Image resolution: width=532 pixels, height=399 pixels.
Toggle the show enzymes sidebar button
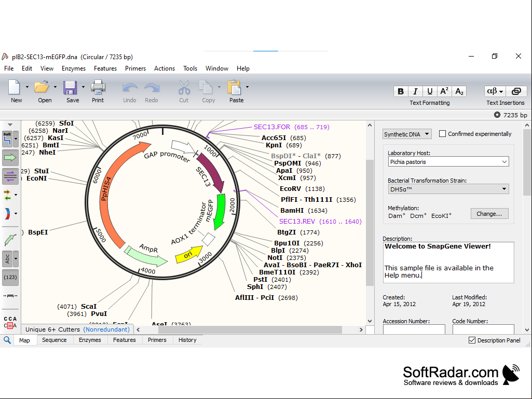click(7, 139)
